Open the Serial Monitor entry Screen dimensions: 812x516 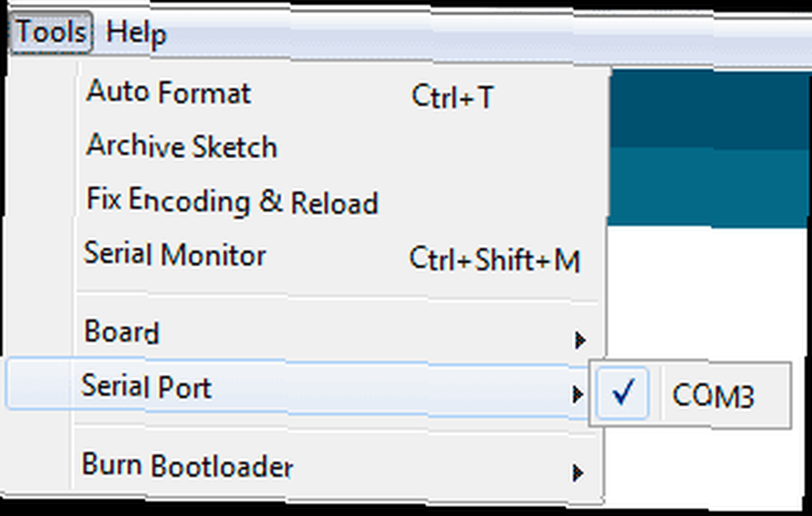[x=175, y=256]
